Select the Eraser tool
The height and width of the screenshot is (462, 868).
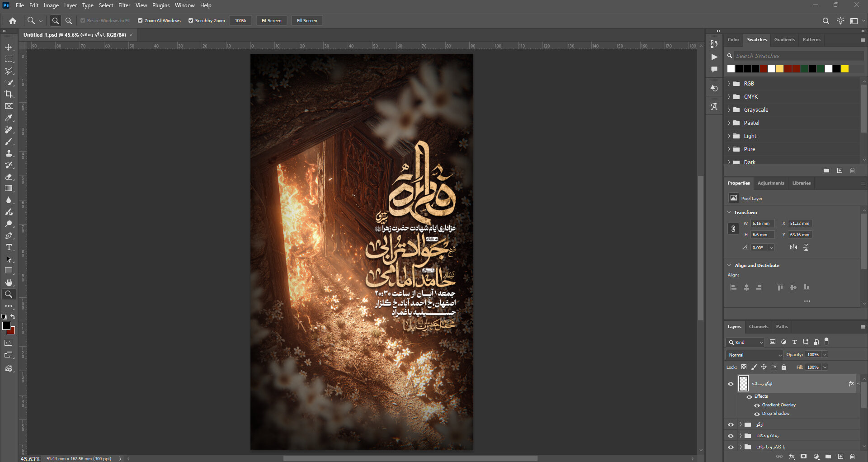[x=9, y=176]
